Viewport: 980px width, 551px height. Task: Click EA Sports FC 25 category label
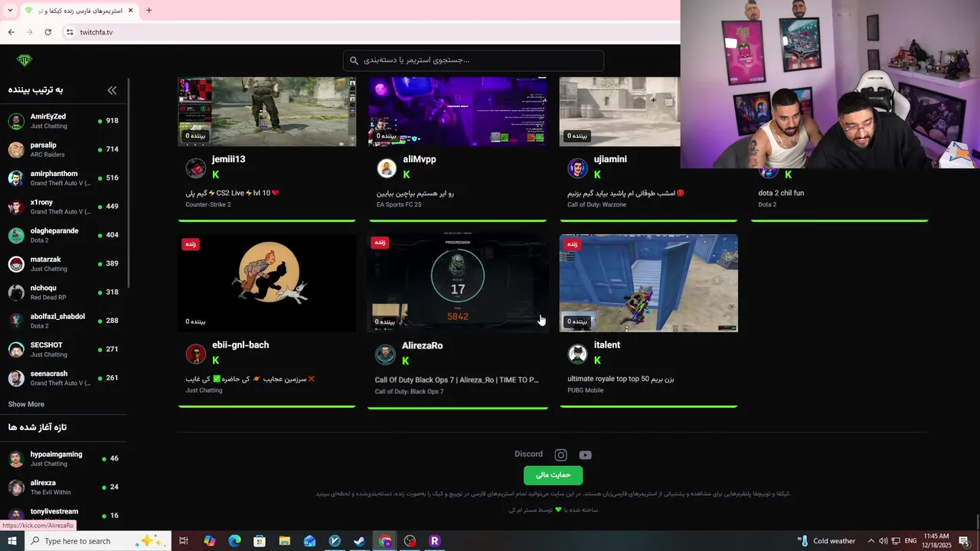pos(400,205)
